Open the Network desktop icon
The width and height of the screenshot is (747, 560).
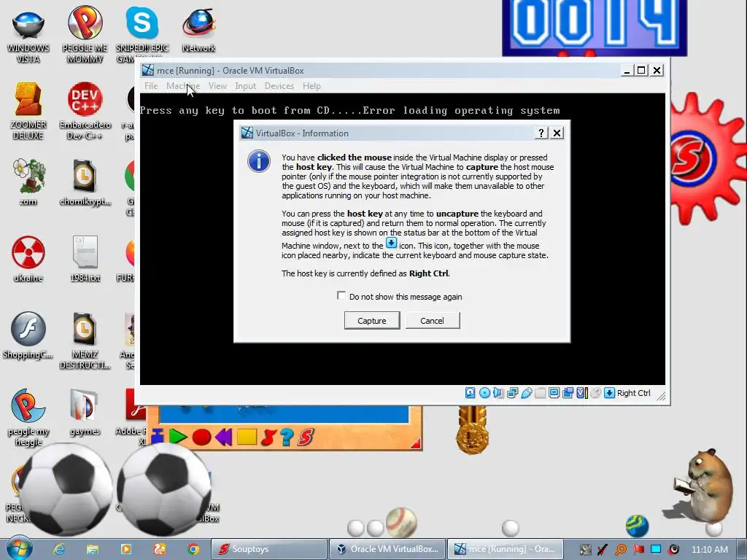pos(198,31)
